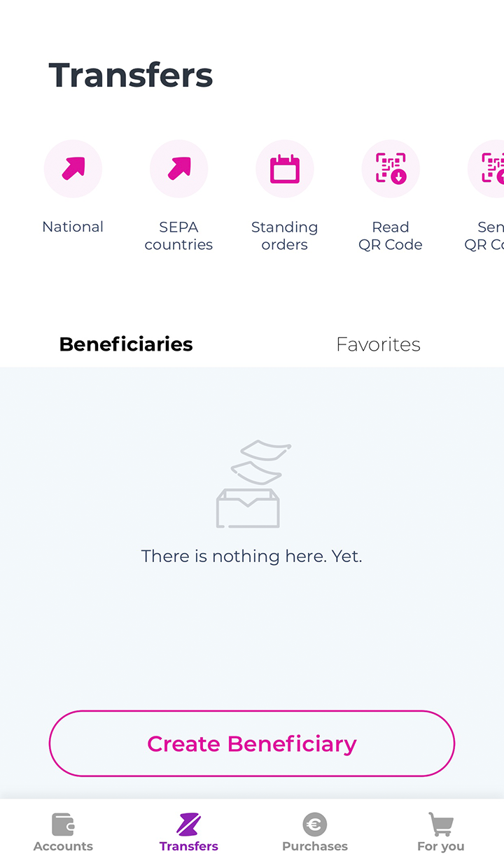The image size is (504, 861).
Task: Open the For you shopping cart icon
Action: [x=441, y=825]
